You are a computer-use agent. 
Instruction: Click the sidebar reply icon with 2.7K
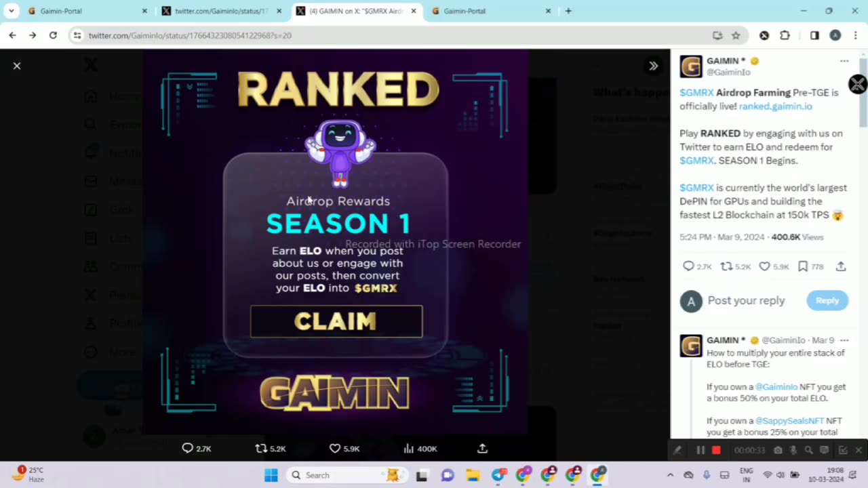[x=688, y=266]
